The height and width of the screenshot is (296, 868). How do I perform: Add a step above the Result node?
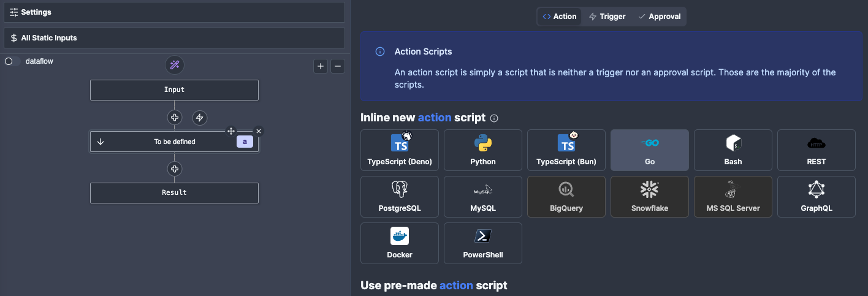point(175,169)
